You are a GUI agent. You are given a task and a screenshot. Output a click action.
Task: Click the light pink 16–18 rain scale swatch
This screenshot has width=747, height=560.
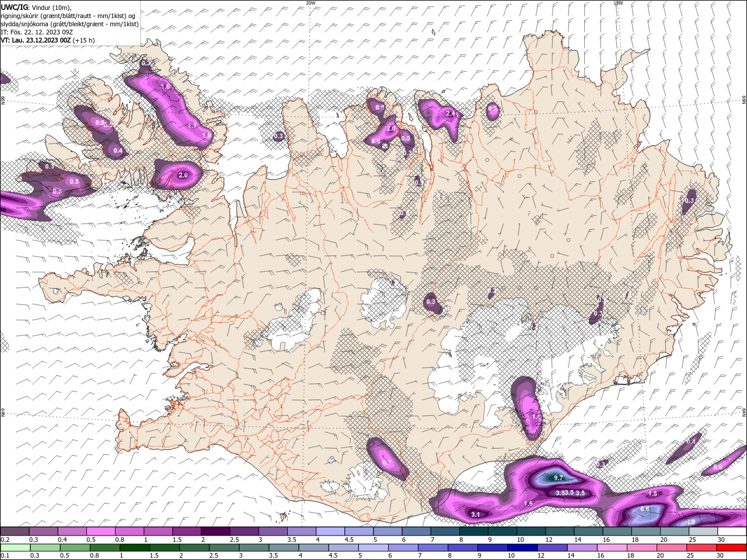click(x=613, y=548)
